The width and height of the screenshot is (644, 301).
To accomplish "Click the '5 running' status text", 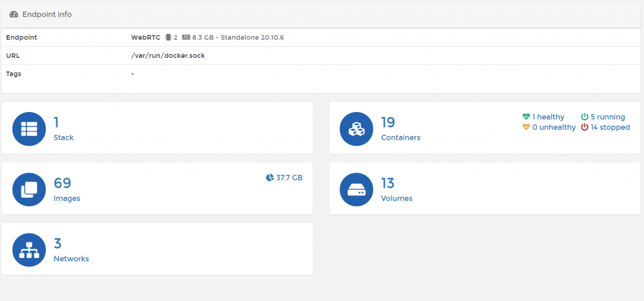I will [608, 117].
